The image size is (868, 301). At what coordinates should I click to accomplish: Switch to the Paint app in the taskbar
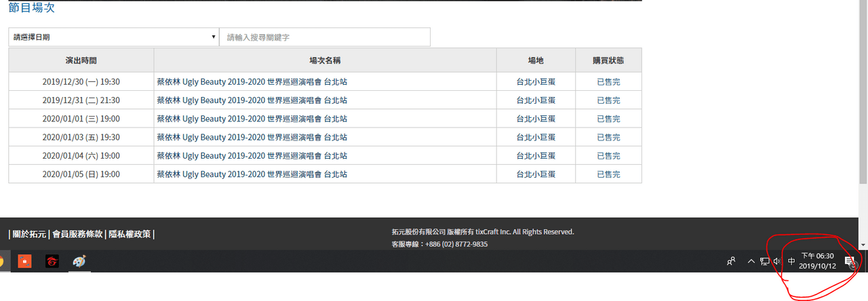tap(79, 261)
